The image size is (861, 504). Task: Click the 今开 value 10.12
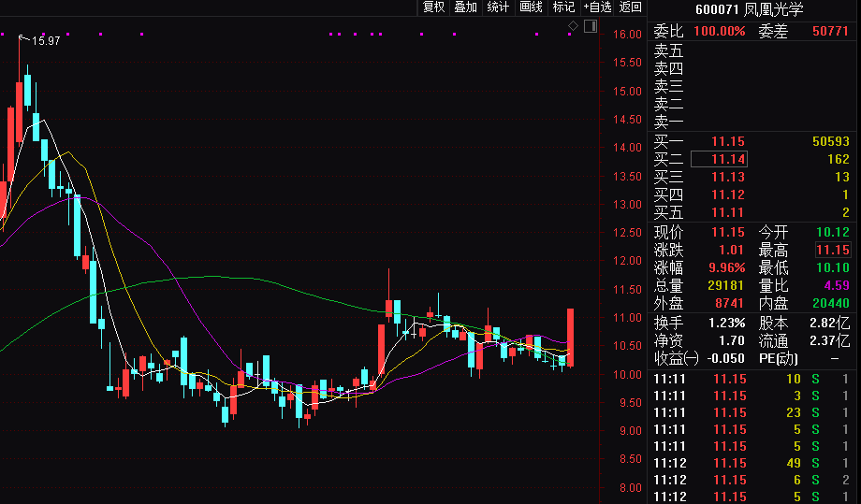pyautogui.click(x=833, y=232)
